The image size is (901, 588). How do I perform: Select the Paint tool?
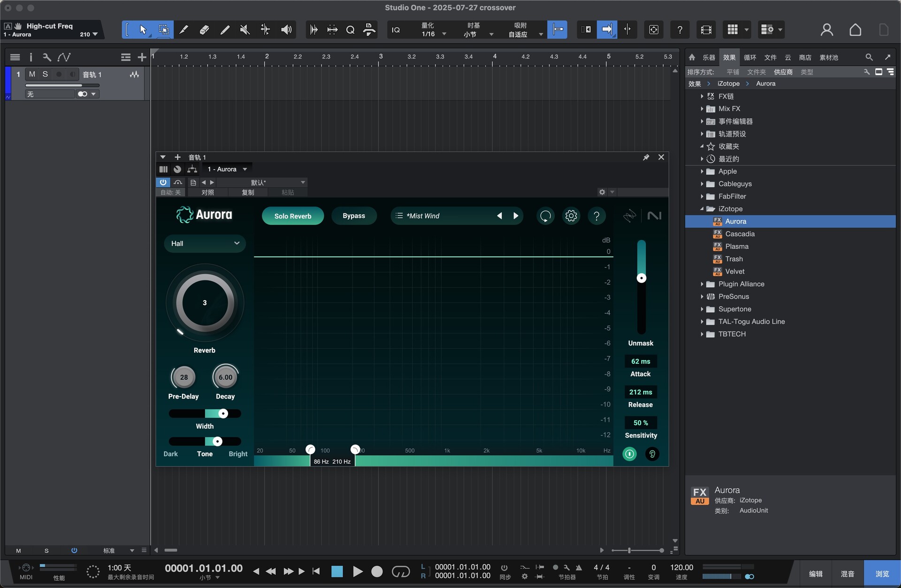tap(225, 30)
